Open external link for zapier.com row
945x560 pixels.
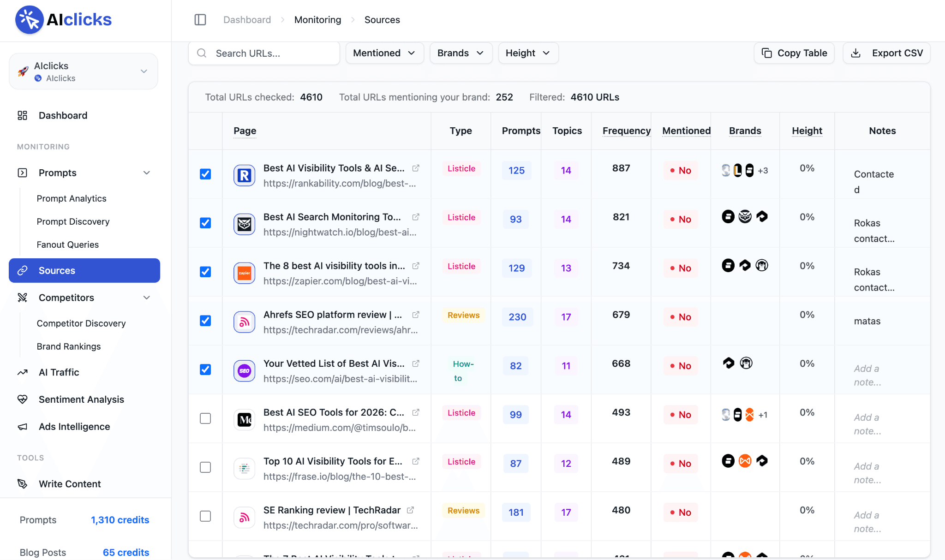pyautogui.click(x=416, y=266)
